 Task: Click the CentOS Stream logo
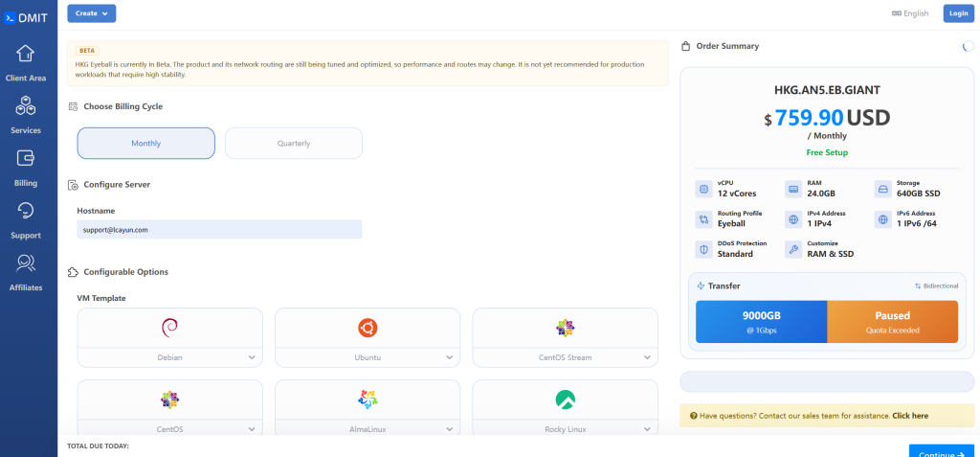coord(565,328)
